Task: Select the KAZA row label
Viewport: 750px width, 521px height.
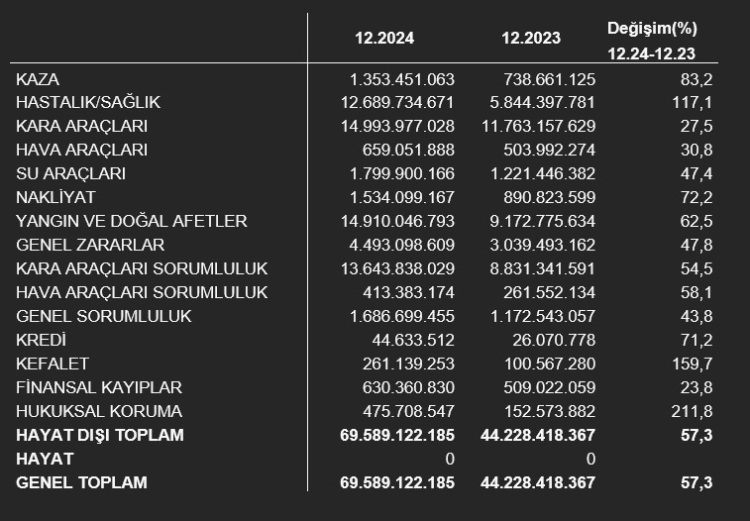Action: [x=38, y=79]
